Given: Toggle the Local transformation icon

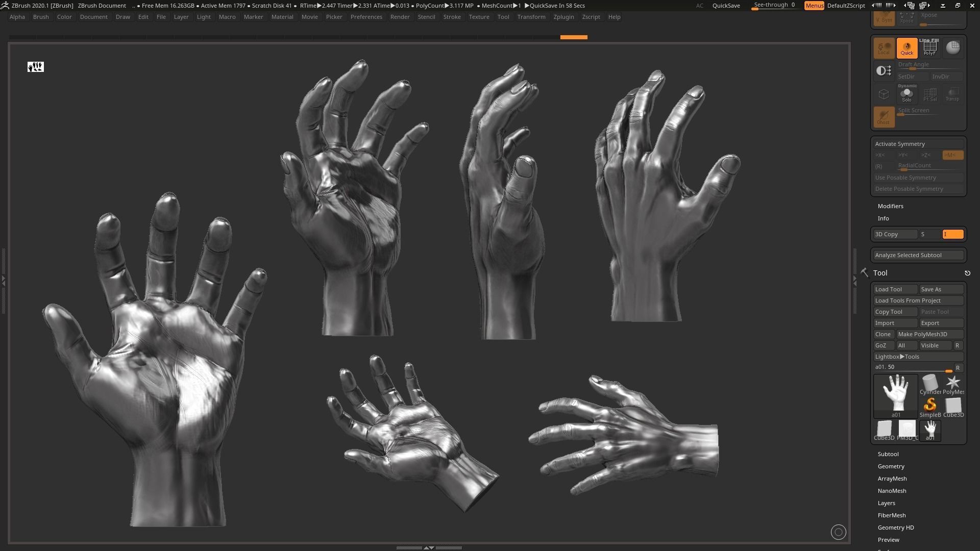Looking at the screenshot, I should 884,48.
